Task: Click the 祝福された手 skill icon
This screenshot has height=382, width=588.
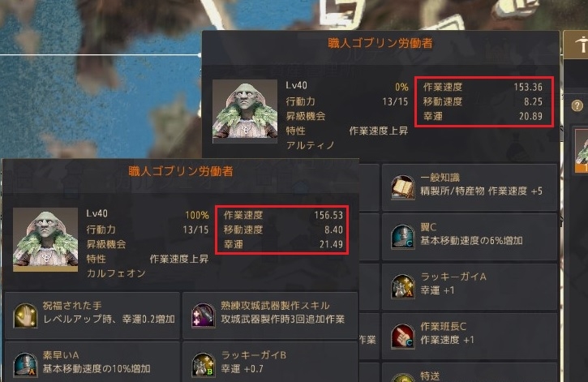Action: pyautogui.click(x=25, y=315)
